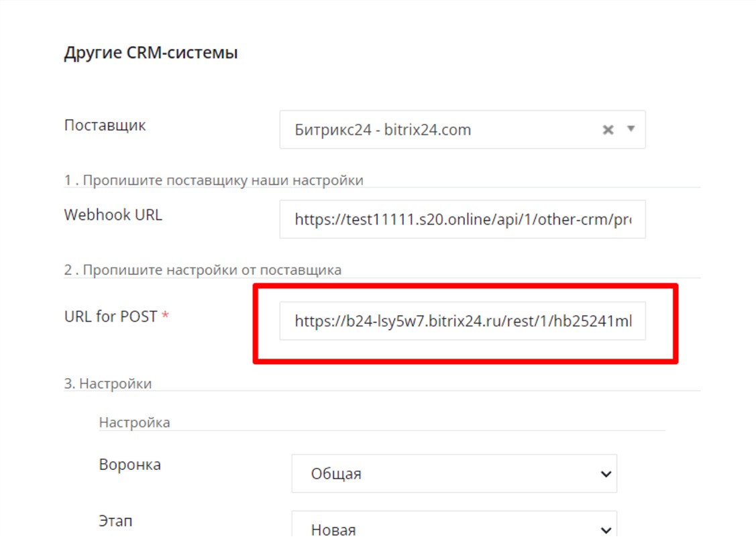Click section header 1. Пропишите поставщику наши настройки
This screenshot has height=549, width=756.
(213, 180)
